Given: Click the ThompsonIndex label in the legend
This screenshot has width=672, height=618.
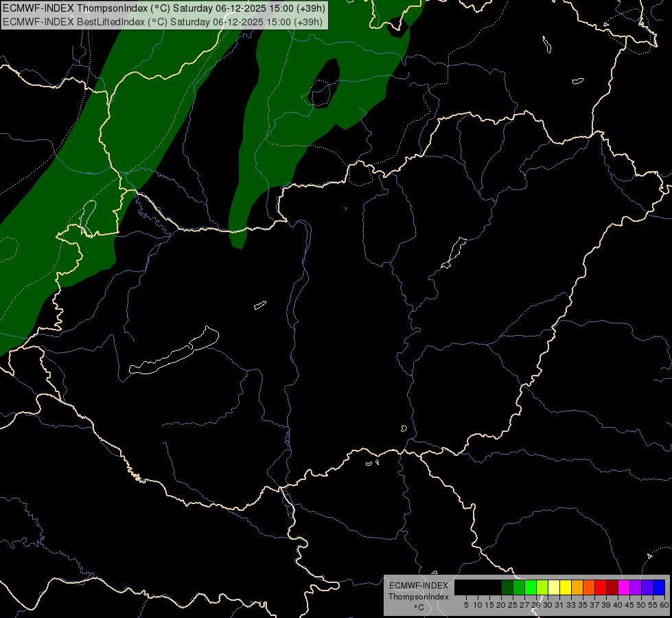Looking at the screenshot, I should pyautogui.click(x=419, y=597).
